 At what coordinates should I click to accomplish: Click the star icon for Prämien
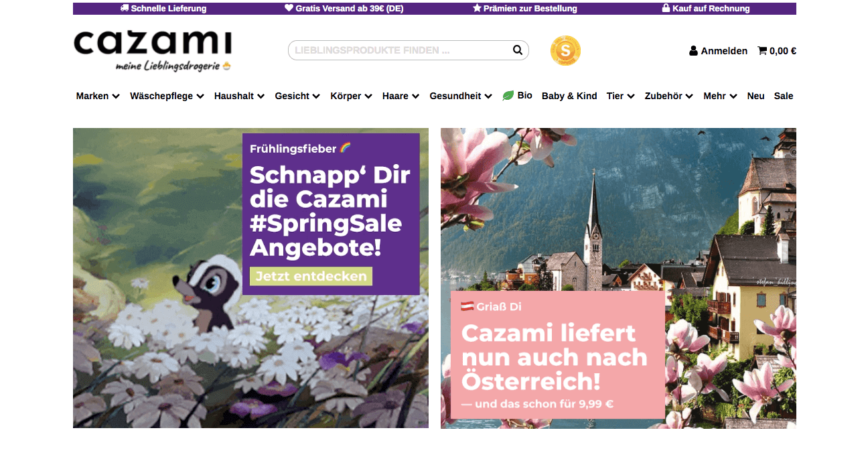(477, 9)
